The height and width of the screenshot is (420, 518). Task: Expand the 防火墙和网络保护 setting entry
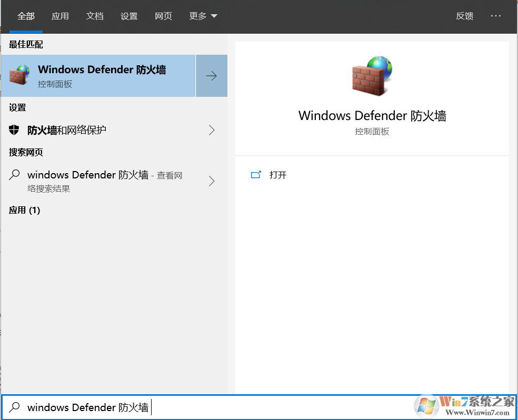pyautogui.click(x=211, y=129)
